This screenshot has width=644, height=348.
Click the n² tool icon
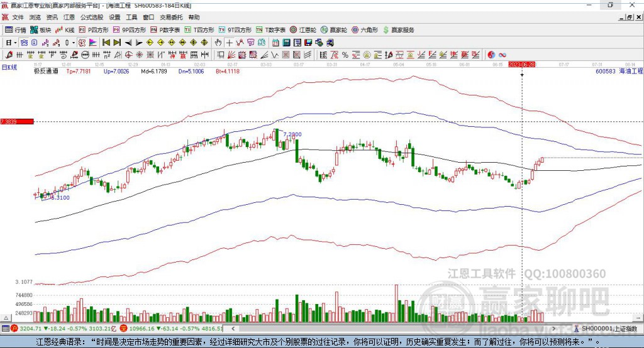(x=107, y=55)
